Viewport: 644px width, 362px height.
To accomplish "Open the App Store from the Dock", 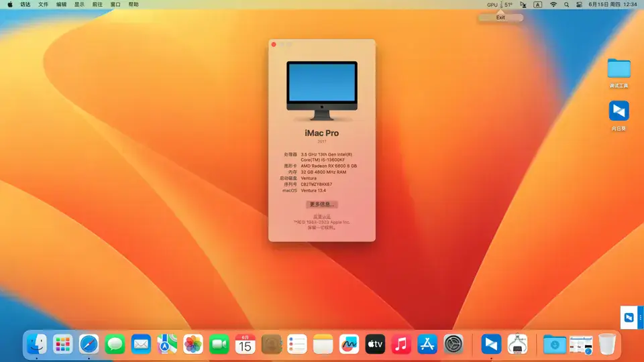I will click(x=427, y=344).
